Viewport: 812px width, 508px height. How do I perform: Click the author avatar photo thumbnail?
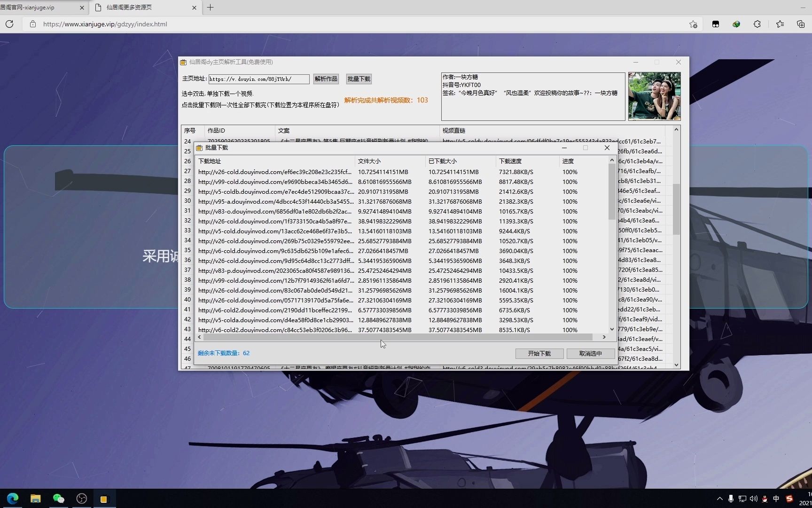pyautogui.click(x=654, y=96)
